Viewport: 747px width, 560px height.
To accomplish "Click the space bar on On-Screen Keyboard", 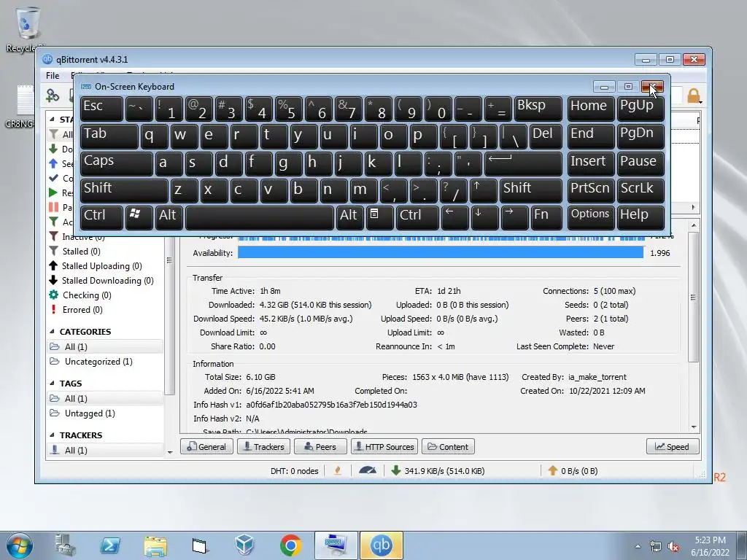I will click(x=260, y=217).
